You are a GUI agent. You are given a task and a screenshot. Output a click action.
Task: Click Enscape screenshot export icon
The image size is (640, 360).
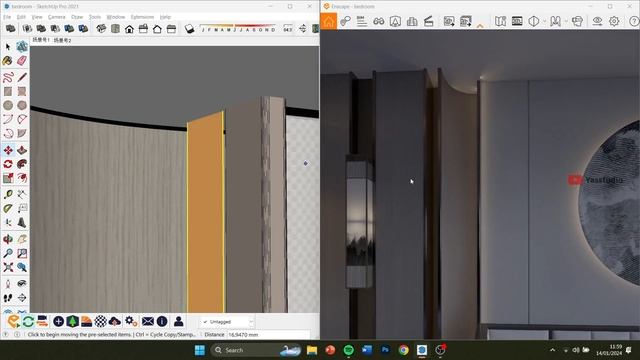449,21
